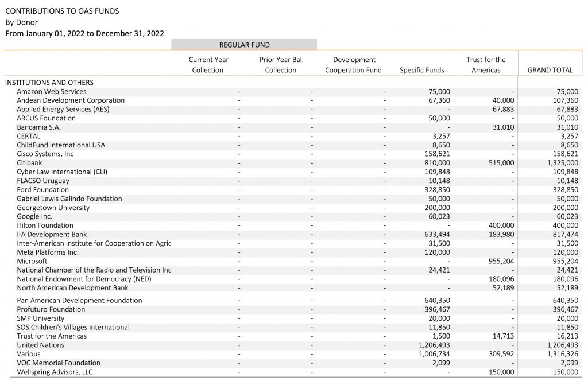588x385 pixels.
Task: Select the INSTITUTIONS AND OTHERS section heading
Action: click(x=49, y=83)
